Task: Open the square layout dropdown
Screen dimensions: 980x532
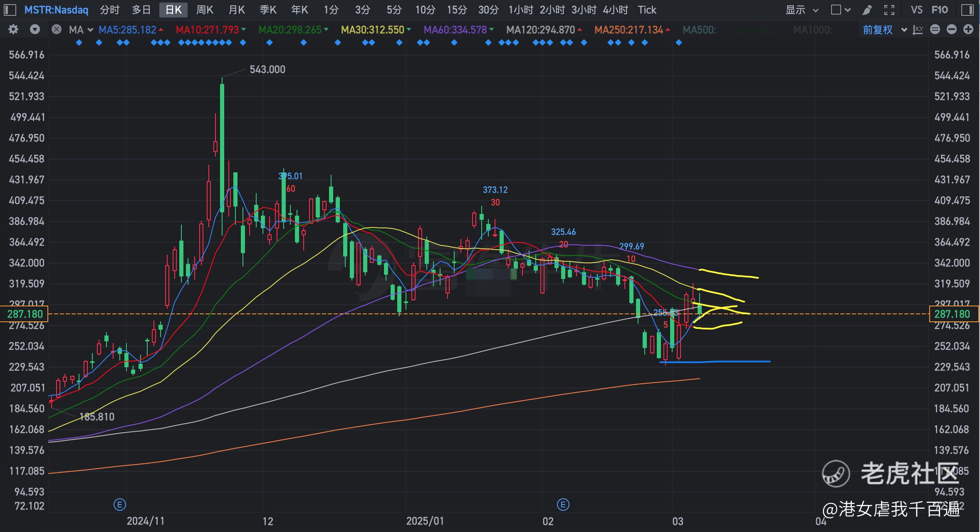Action: (x=841, y=10)
